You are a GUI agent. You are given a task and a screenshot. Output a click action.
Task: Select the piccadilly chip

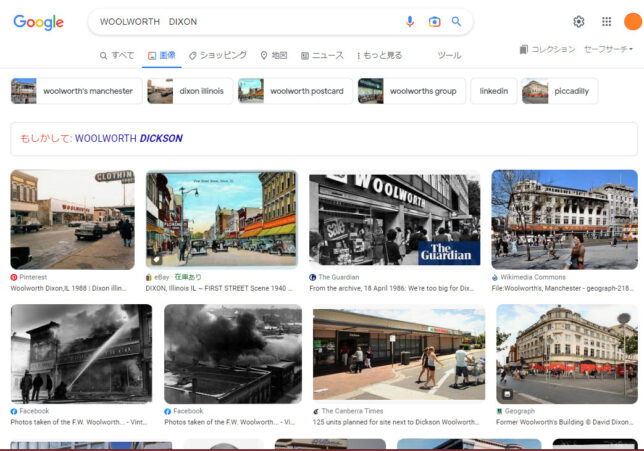(x=559, y=91)
